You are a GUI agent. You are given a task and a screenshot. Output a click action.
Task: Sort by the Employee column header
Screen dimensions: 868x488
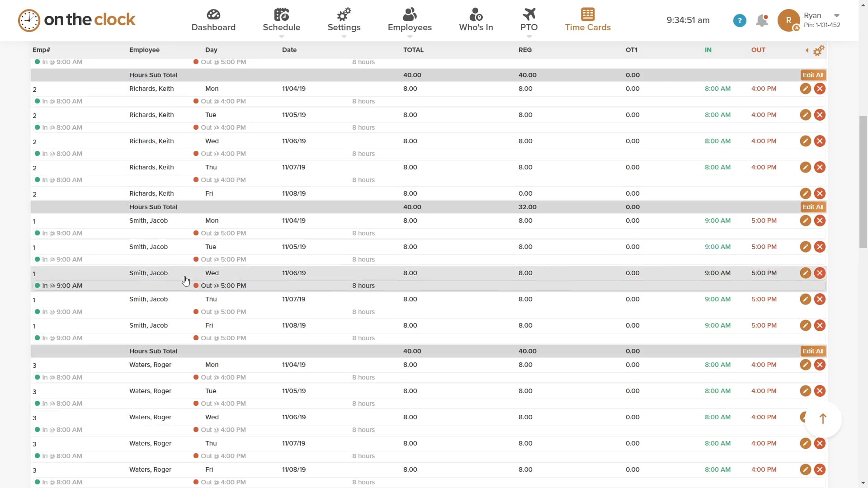coord(144,50)
